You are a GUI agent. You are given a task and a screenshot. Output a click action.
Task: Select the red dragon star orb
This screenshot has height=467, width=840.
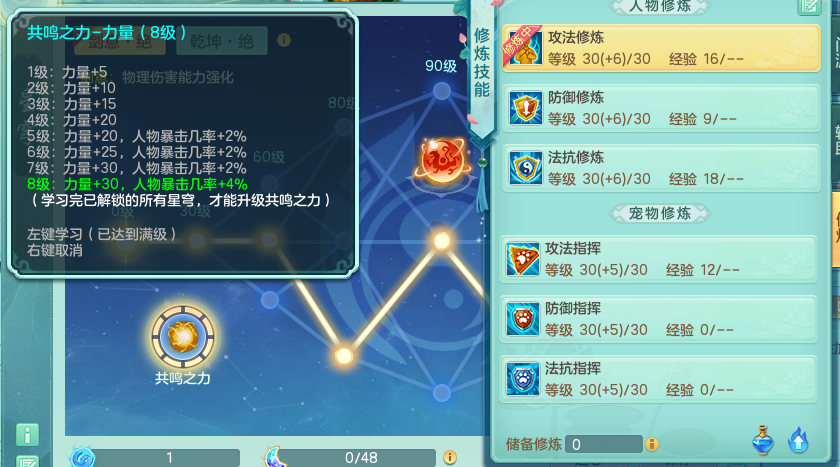coord(442,160)
